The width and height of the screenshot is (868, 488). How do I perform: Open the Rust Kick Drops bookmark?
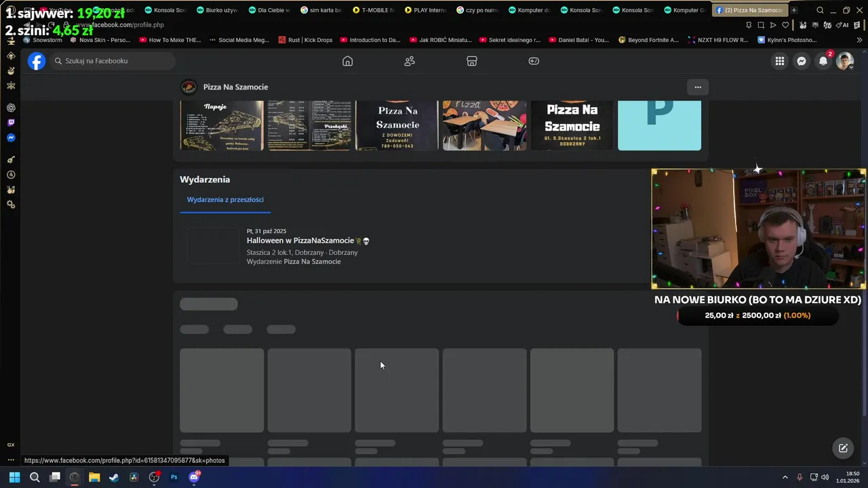(x=304, y=40)
